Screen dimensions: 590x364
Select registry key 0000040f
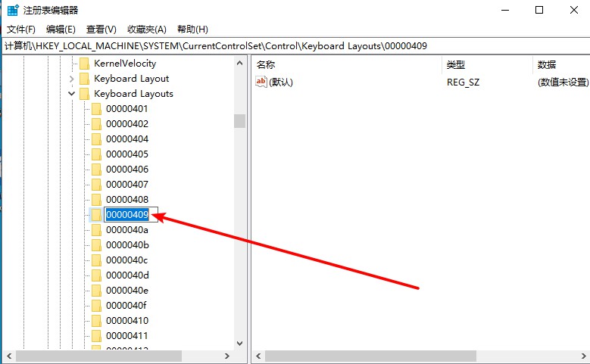[126, 305]
